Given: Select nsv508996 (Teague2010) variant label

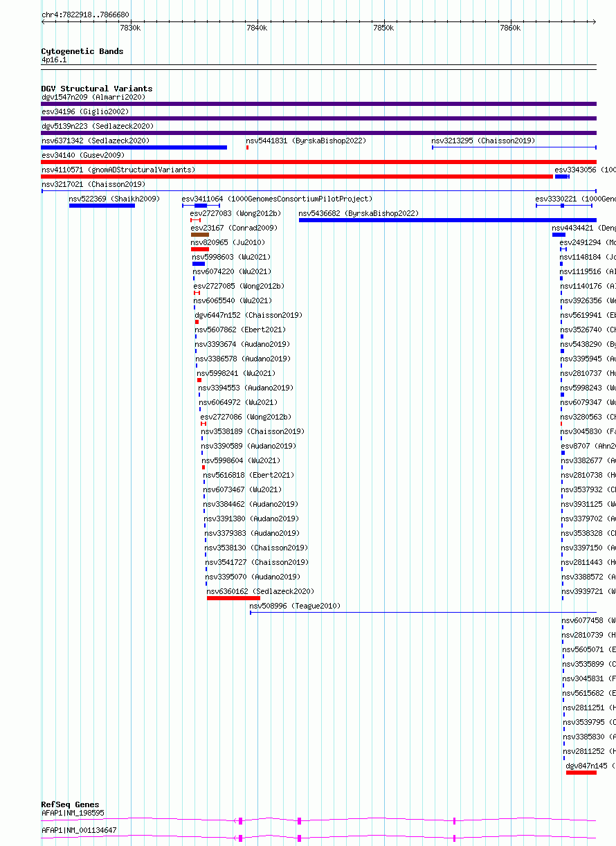Looking at the screenshot, I should pyautogui.click(x=295, y=606).
